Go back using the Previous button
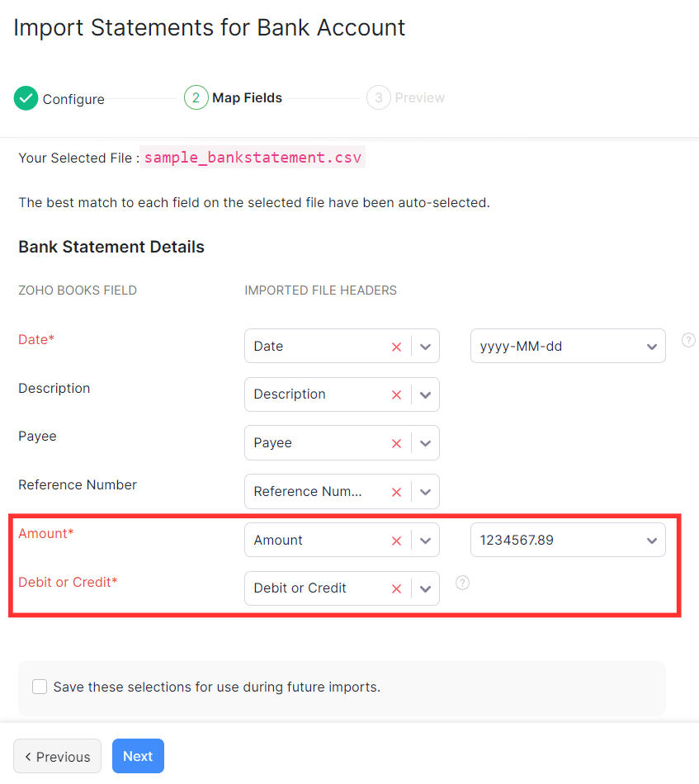The image size is (699, 784). tap(57, 756)
